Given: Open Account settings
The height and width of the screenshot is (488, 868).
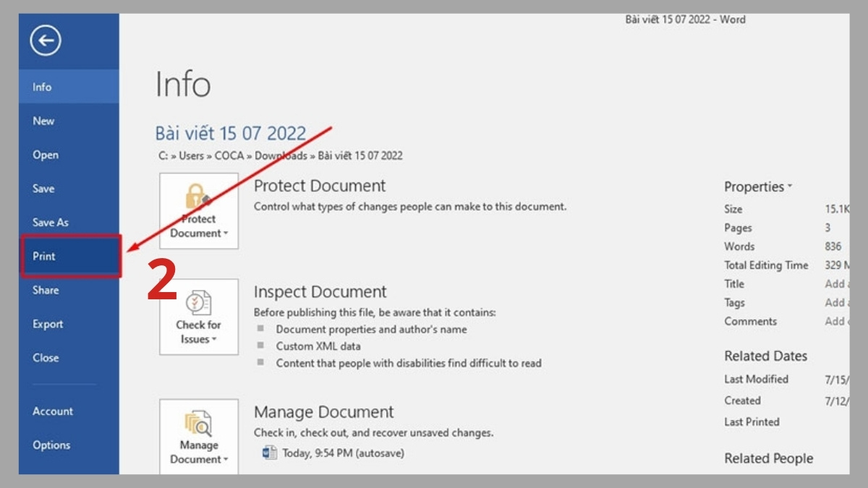Looking at the screenshot, I should [x=53, y=411].
